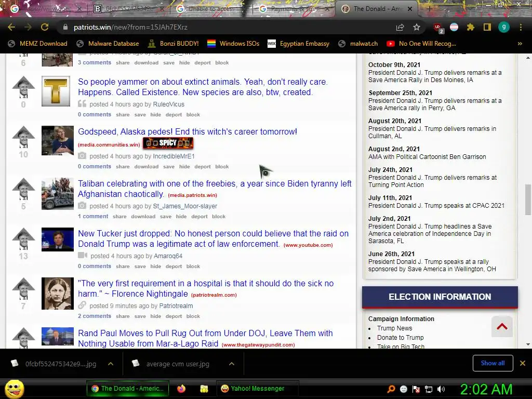Click the page vertical scrollbar thumb
532x399 pixels.
click(x=528, y=199)
